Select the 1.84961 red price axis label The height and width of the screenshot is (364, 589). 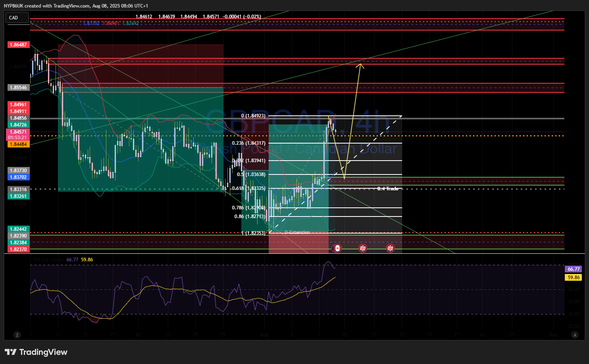pyautogui.click(x=18, y=105)
